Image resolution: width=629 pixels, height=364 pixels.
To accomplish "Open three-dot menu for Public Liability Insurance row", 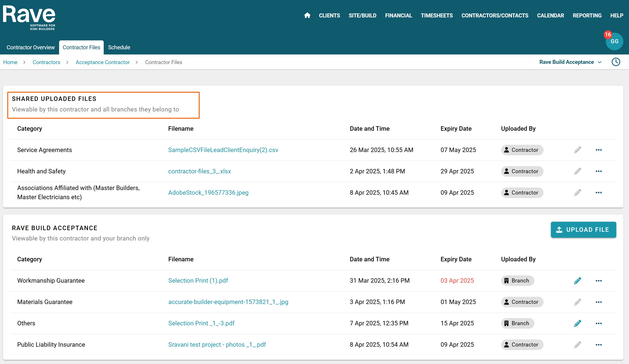I will click(598, 345).
